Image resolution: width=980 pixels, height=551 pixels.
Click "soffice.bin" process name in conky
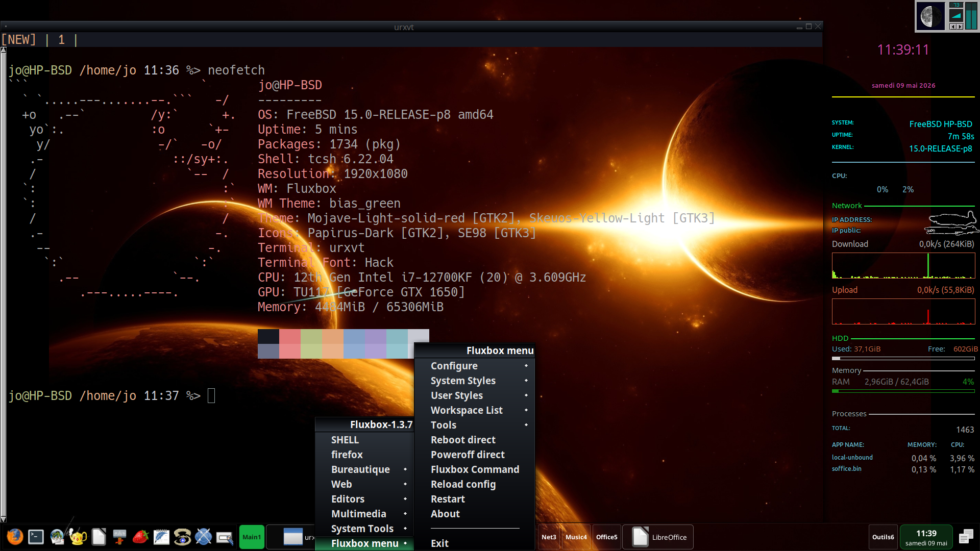[847, 469]
